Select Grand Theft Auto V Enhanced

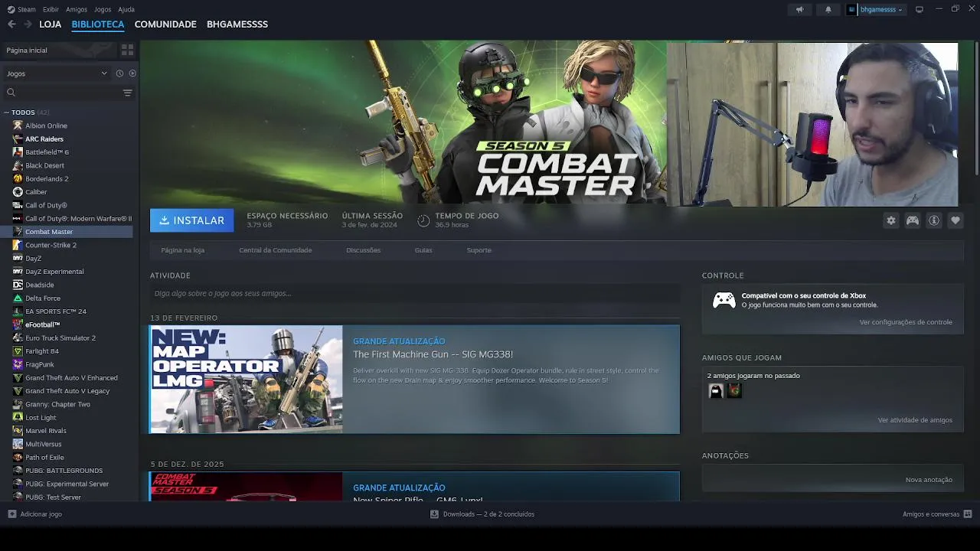[71, 378]
